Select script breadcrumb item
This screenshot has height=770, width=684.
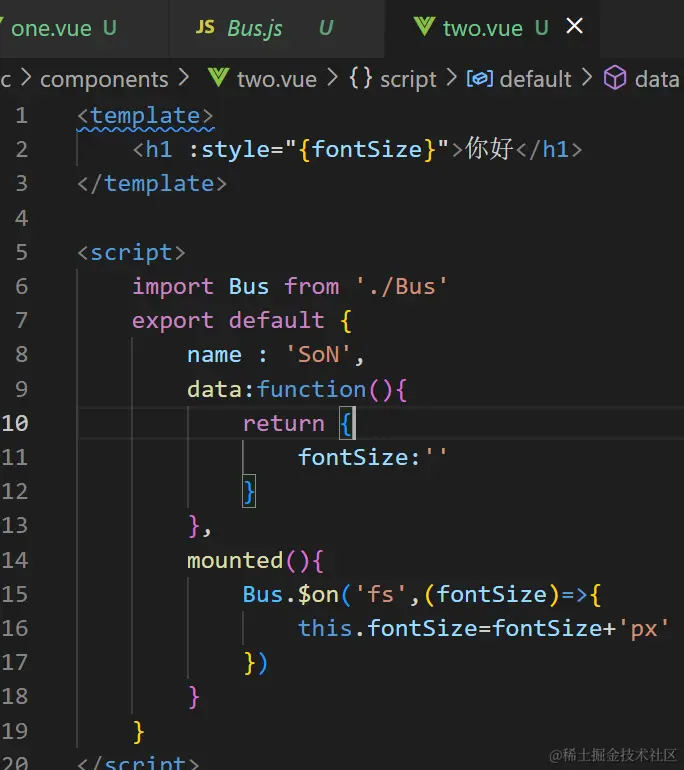tap(408, 80)
